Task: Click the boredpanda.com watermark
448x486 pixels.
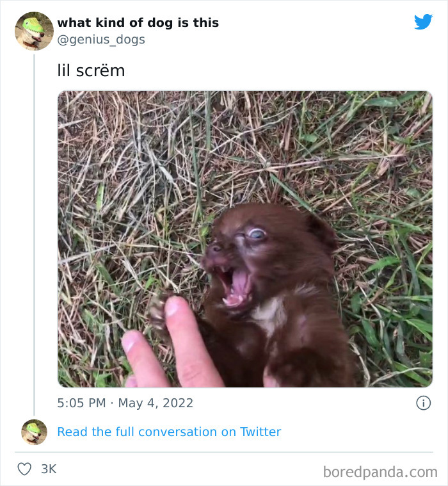Action: 380,473
